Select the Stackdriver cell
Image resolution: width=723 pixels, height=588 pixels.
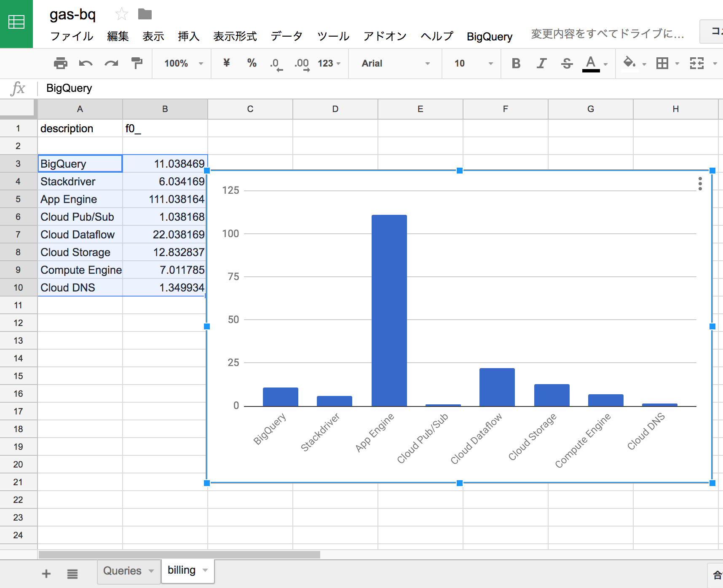[x=80, y=182]
